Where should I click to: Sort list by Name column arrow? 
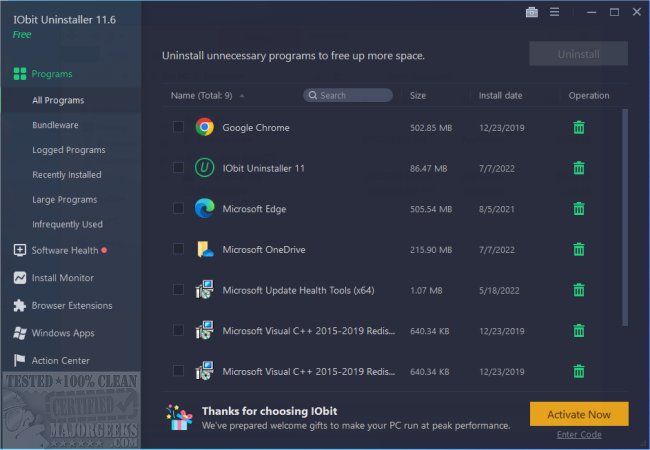tap(242, 96)
